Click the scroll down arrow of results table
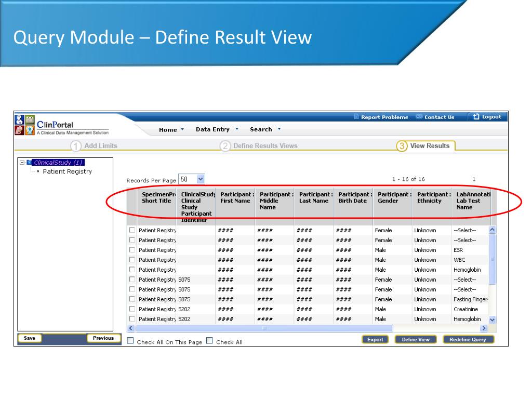 (493, 320)
